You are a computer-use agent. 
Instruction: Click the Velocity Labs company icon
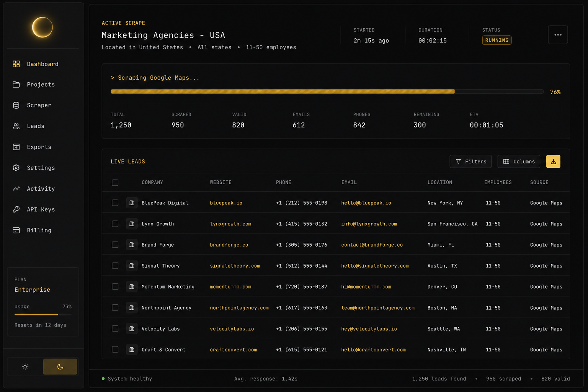click(132, 328)
